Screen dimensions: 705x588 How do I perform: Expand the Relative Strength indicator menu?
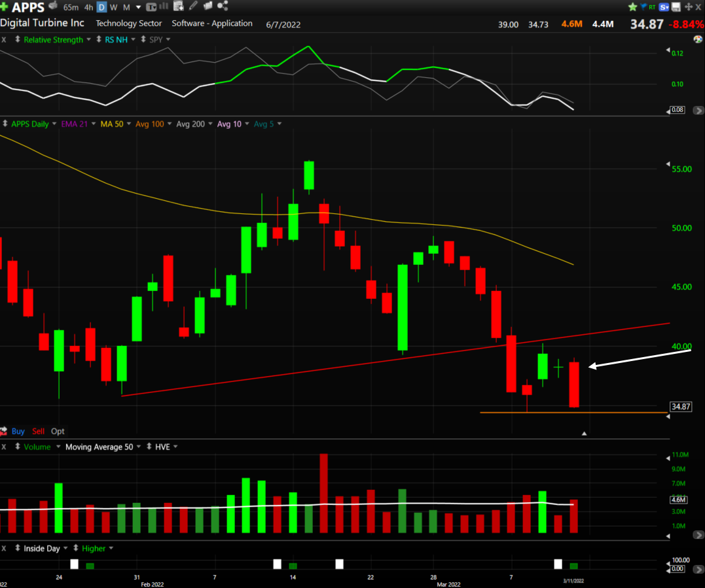(x=88, y=39)
